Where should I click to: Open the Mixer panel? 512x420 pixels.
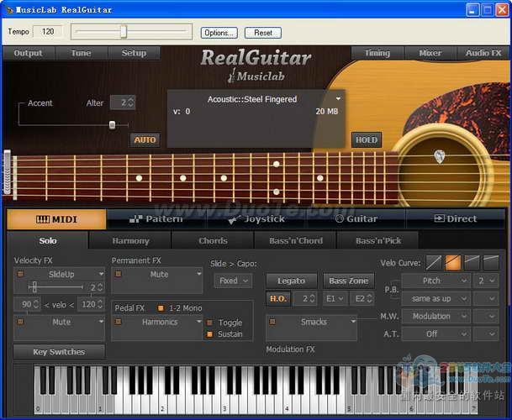430,53
